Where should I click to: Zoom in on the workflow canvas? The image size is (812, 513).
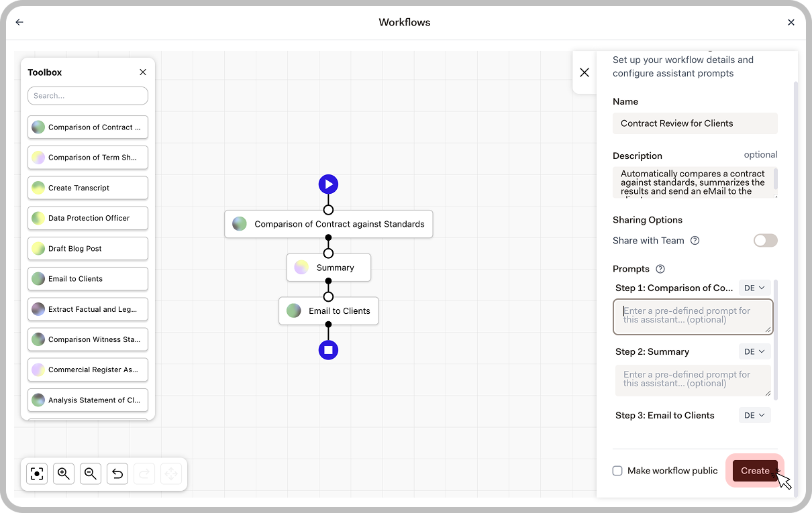click(63, 473)
